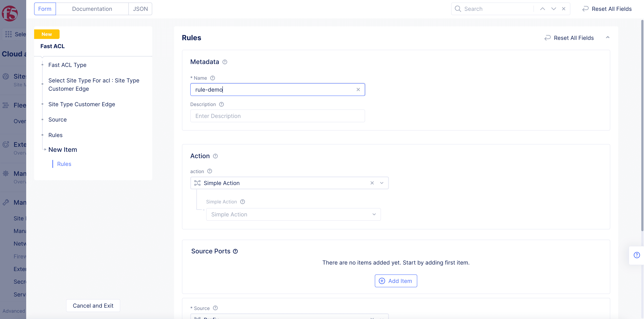This screenshot has width=644, height=319.
Task: Open help icon next to Description
Action: (x=221, y=104)
